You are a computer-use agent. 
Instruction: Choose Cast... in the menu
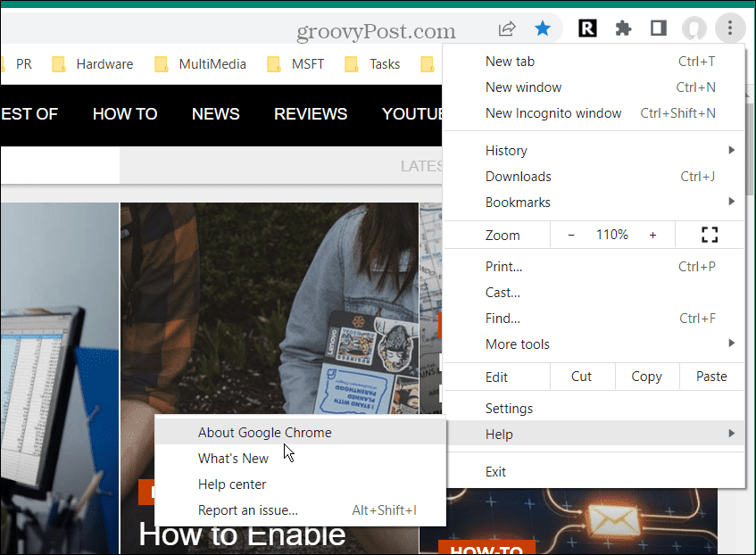594,292
